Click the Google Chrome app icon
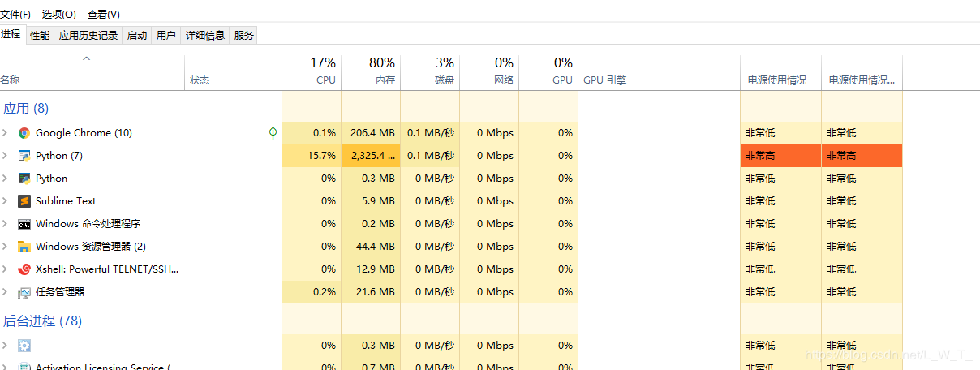 (x=24, y=133)
